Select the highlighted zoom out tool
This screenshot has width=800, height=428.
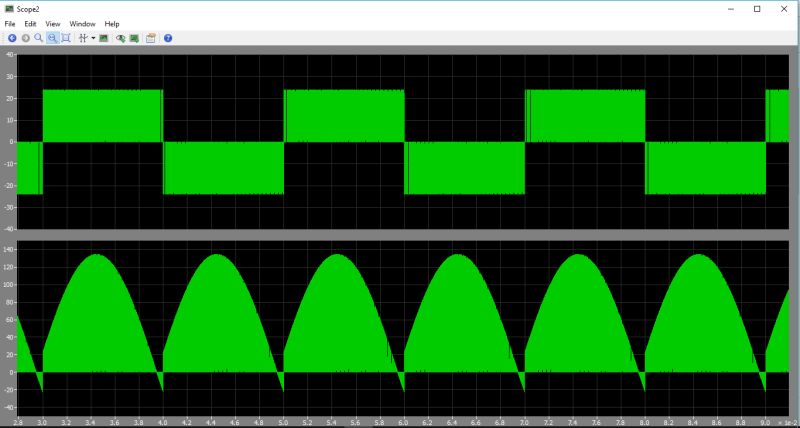[x=52, y=38]
